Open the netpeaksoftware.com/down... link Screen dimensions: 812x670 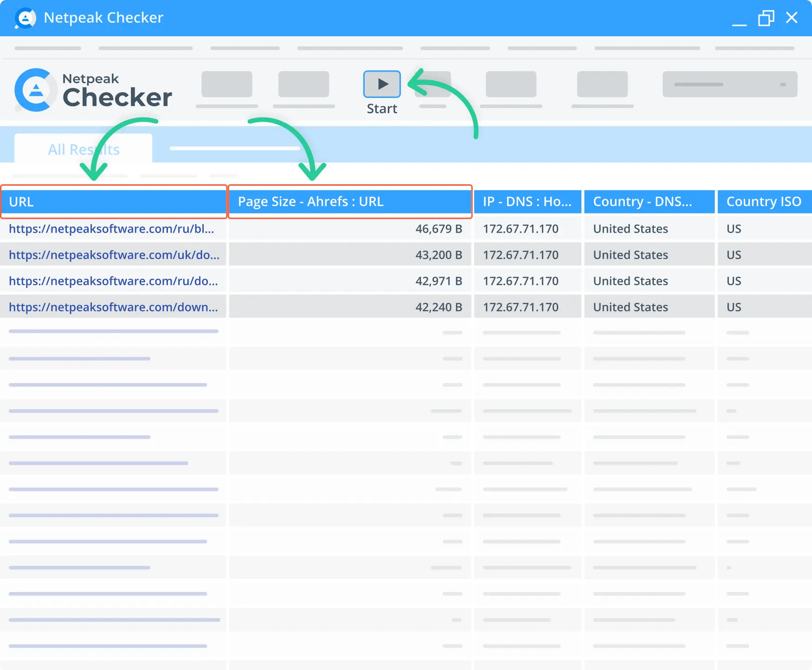click(113, 307)
